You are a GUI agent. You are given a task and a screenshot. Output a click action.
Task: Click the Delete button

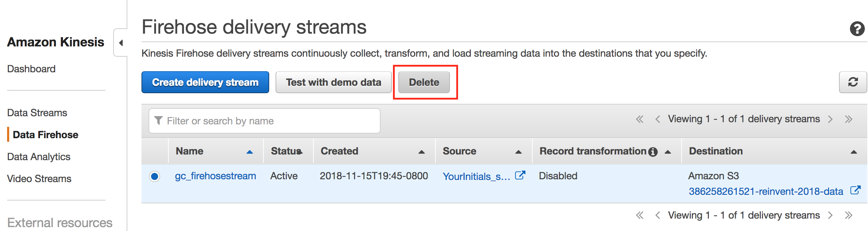click(424, 82)
